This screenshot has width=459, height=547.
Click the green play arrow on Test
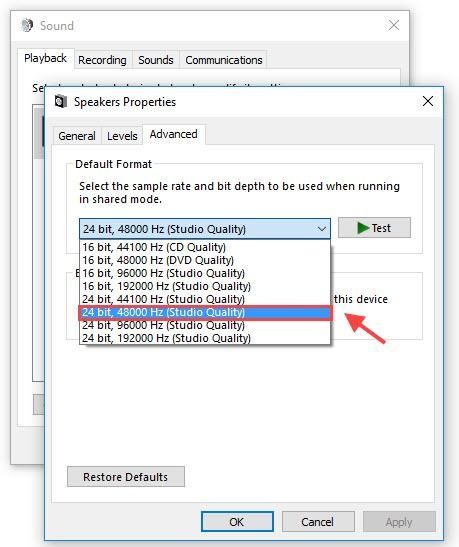pos(363,228)
